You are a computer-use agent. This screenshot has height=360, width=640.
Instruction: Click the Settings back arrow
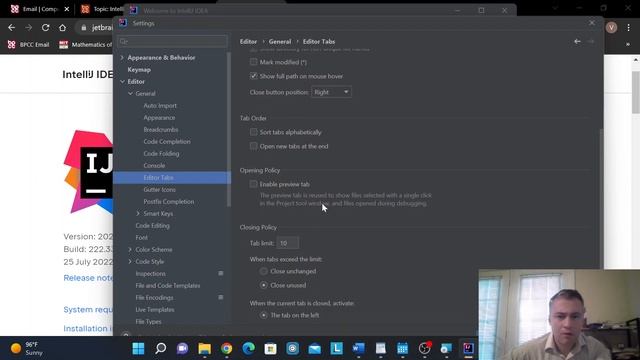(x=577, y=41)
